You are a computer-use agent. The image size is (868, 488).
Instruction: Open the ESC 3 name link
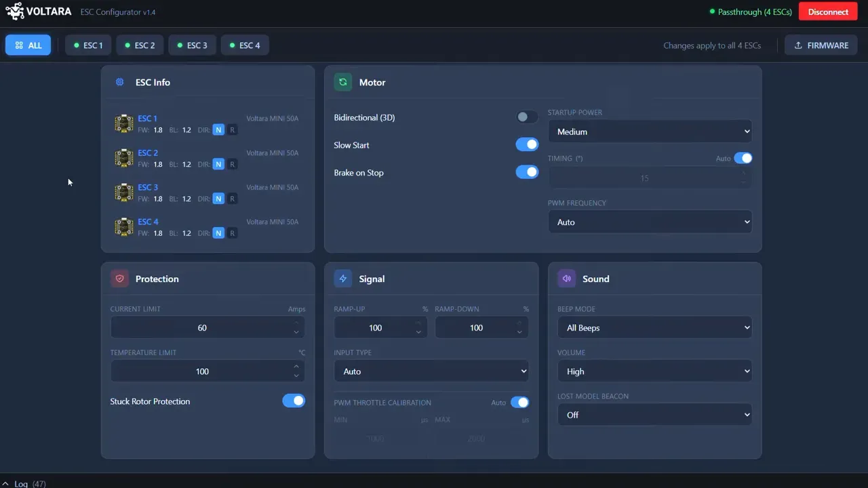pos(148,188)
